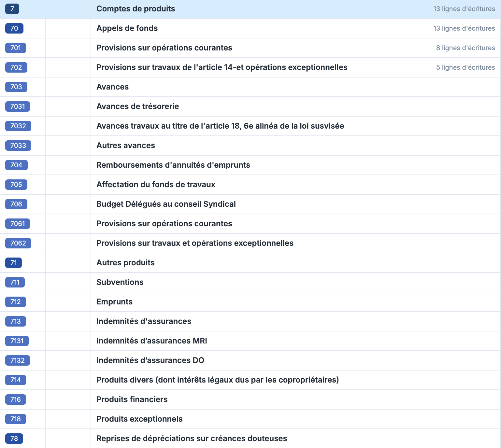Select the 70 account badge

tap(14, 28)
